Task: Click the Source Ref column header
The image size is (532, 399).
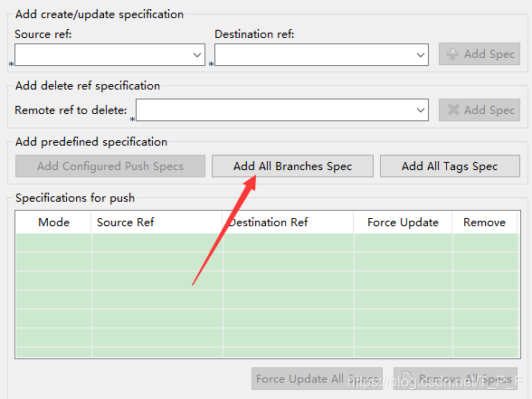Action: [x=157, y=223]
